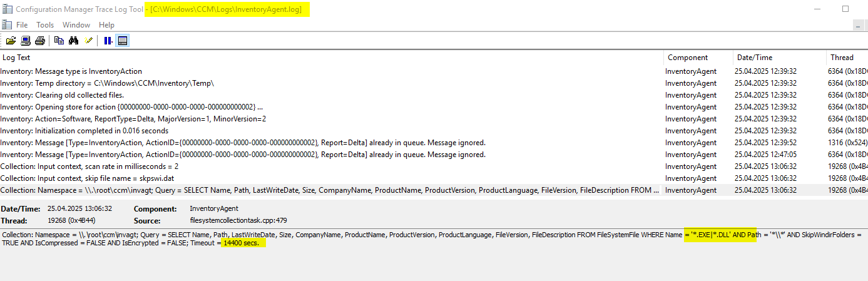Screen dimensions: 868x281
Task: Select row 'Collection: Input context, scan rate in milliseconds = 2'
Action: click(x=434, y=166)
